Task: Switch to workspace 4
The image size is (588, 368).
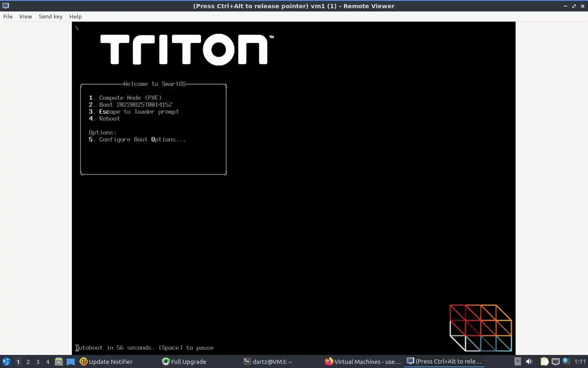Action: pos(47,361)
